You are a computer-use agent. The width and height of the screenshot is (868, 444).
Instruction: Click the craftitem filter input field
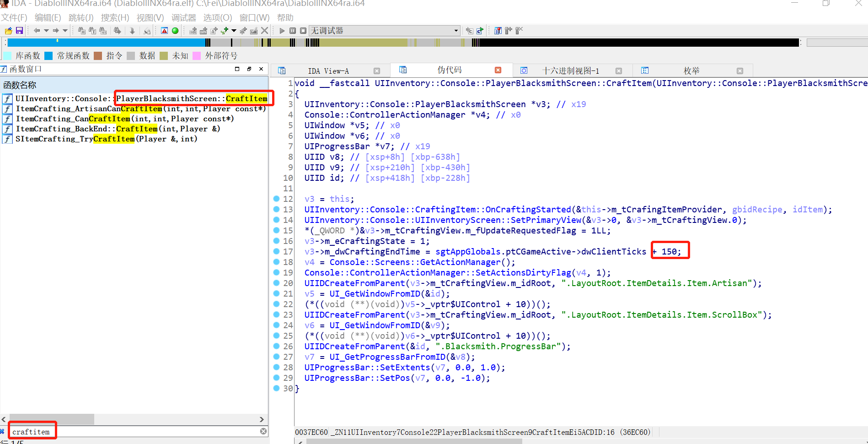point(135,432)
